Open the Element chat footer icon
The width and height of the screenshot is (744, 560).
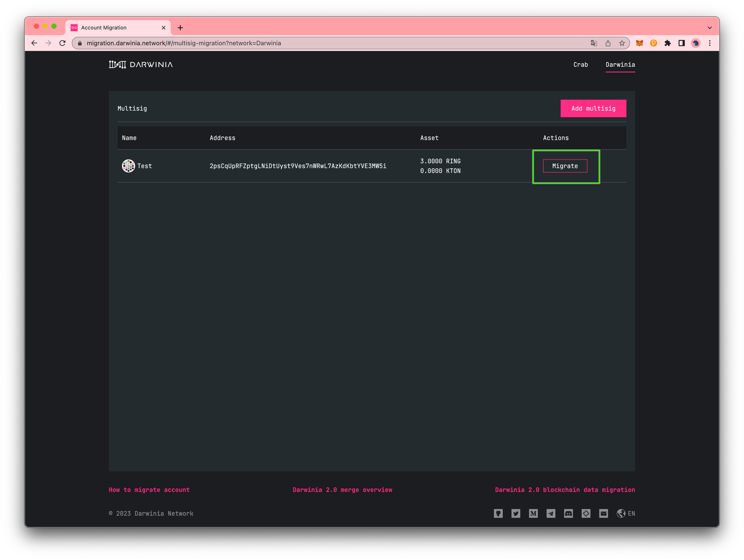[x=586, y=513]
